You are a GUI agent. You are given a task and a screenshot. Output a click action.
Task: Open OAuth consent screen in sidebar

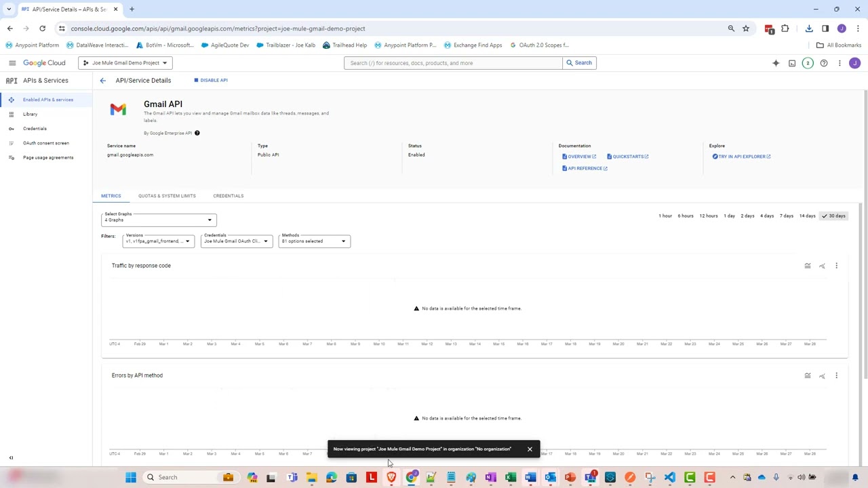pos(46,143)
